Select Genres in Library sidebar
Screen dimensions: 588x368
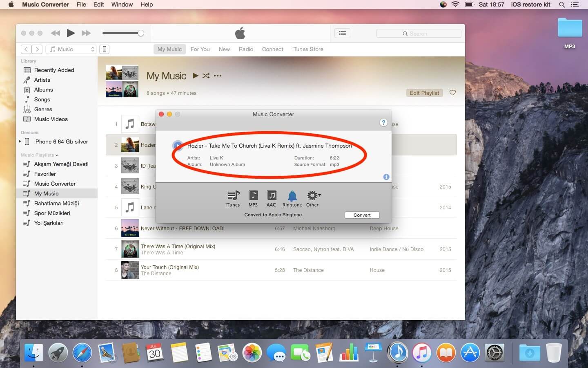coord(57,109)
